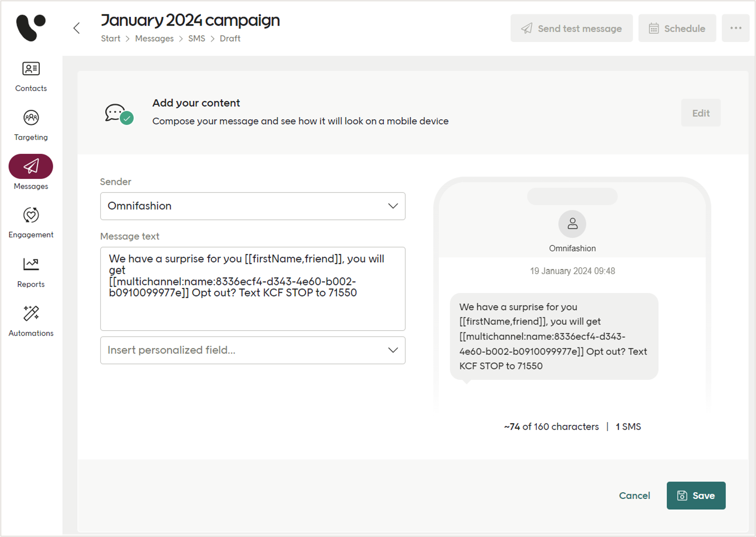
Task: View the Reports chart icon
Action: 31,264
